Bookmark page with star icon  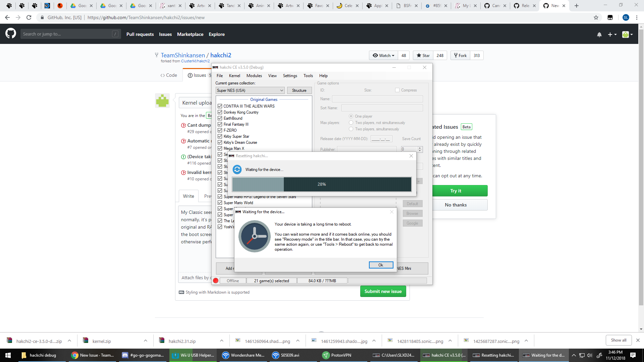(x=596, y=17)
